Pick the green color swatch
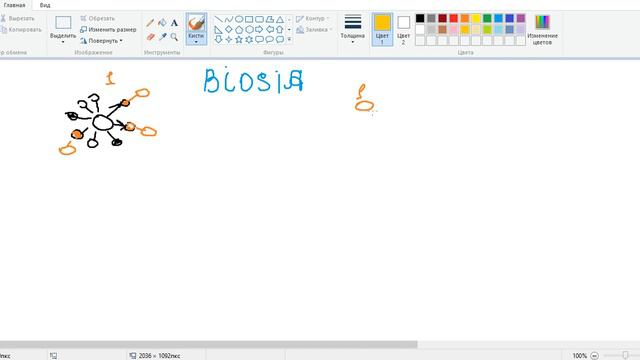Image resolution: width=640 pixels, height=360 pixels. [487, 18]
